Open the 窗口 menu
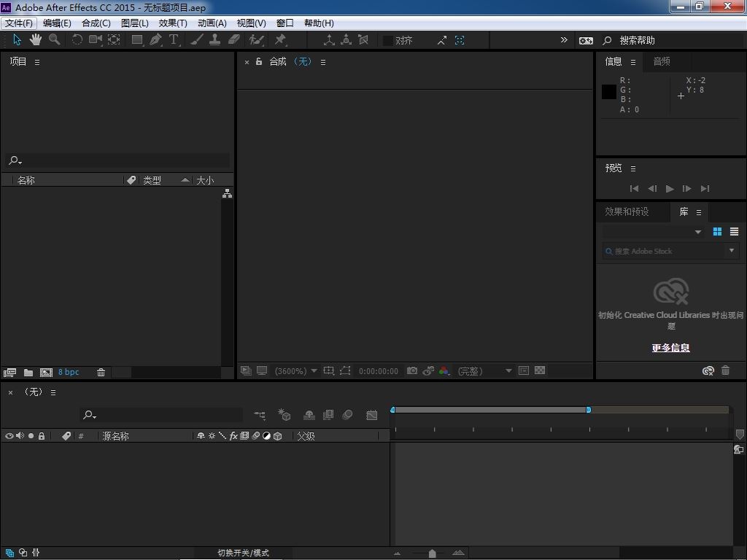 [285, 23]
